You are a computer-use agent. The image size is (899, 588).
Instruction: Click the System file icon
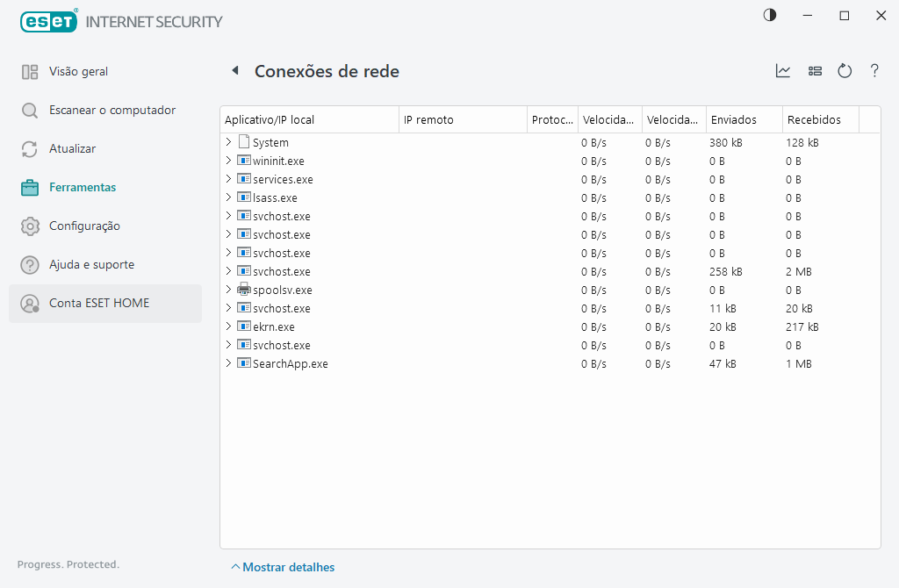click(244, 142)
